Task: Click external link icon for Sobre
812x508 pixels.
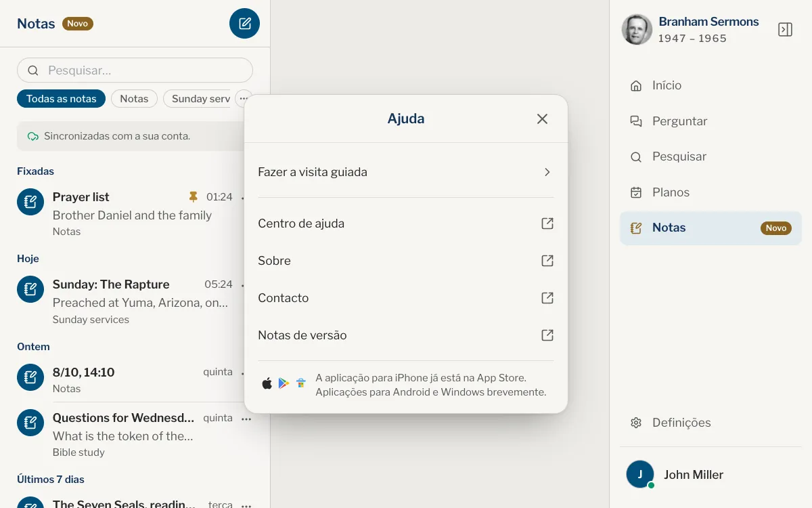Action: tap(547, 261)
